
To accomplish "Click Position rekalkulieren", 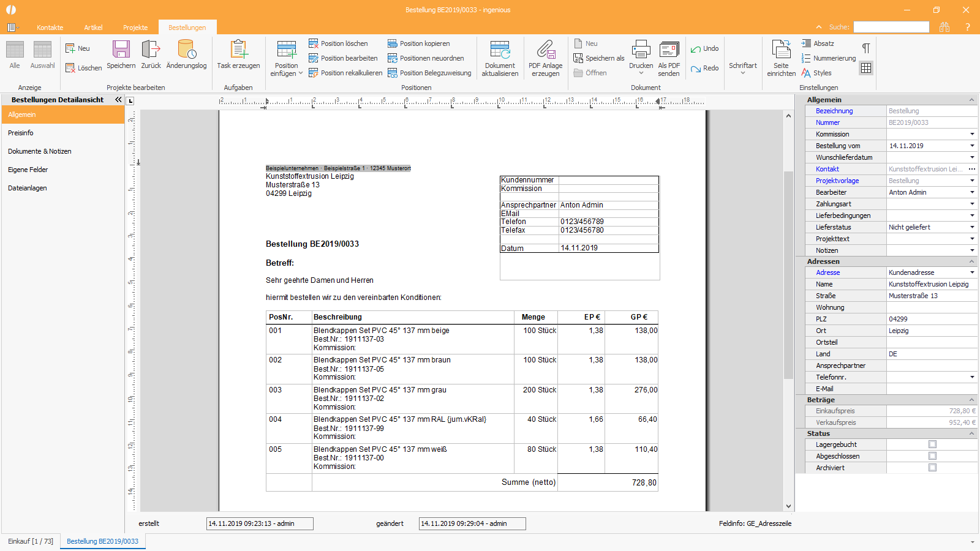I will 345,73.
